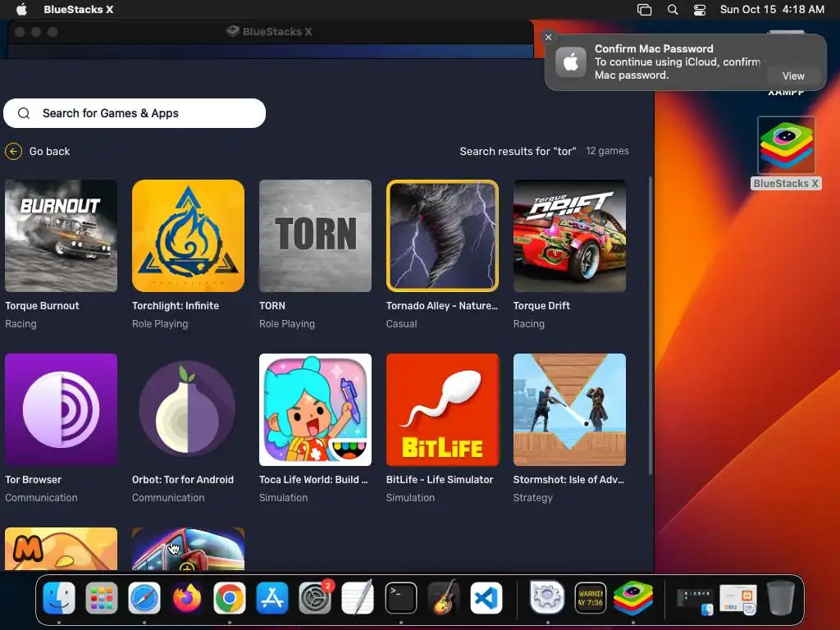The image size is (840, 630).
Task: Open the Torque Burnout game thumbnail
Action: pyautogui.click(x=61, y=235)
